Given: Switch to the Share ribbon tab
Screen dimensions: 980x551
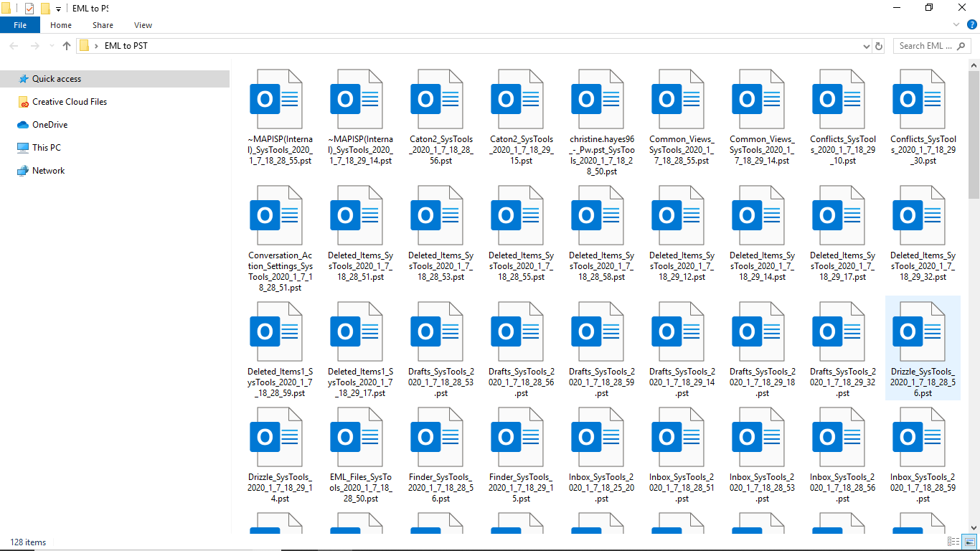Looking at the screenshot, I should click(x=103, y=25).
